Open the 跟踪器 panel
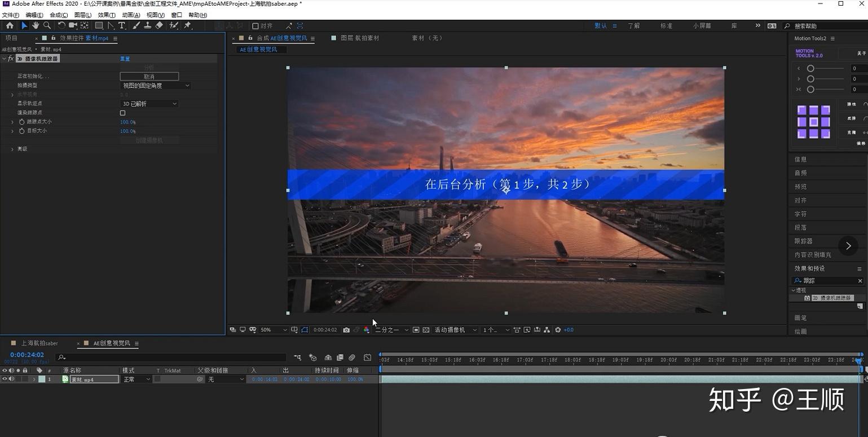Viewport: 868px width, 437px height. pyautogui.click(x=803, y=241)
